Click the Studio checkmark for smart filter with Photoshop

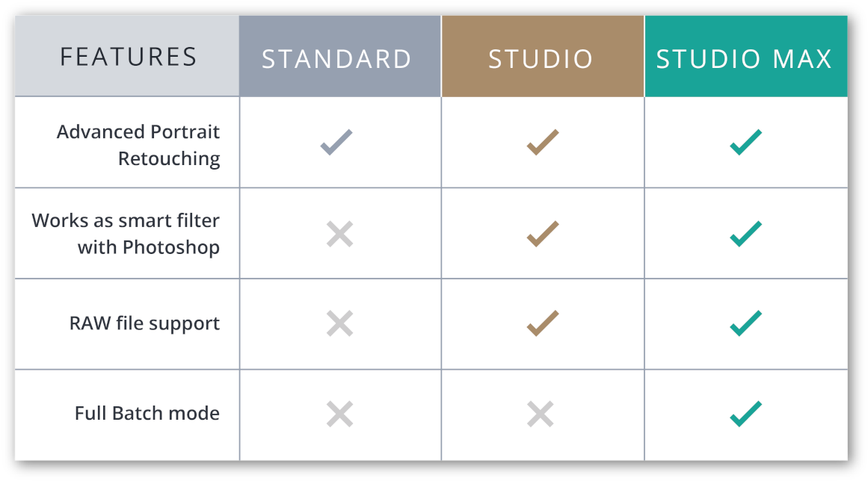point(543,233)
